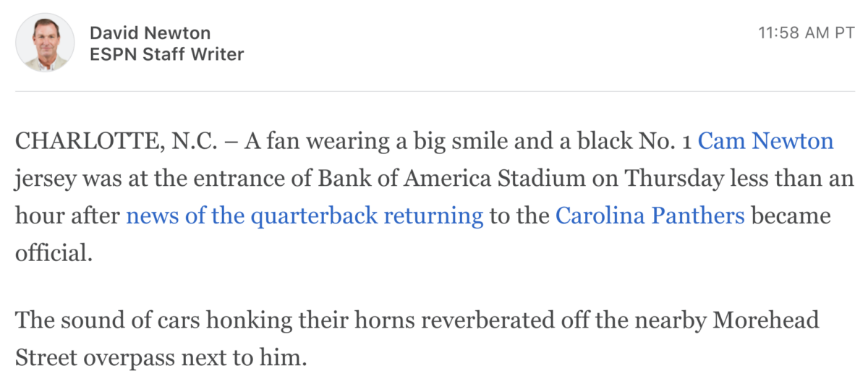
Task: Follow the 'news of the quarterback returning' link
Action: point(305,216)
